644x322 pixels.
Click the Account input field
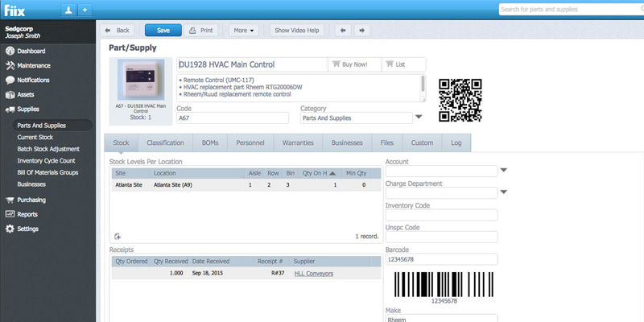[x=441, y=171]
